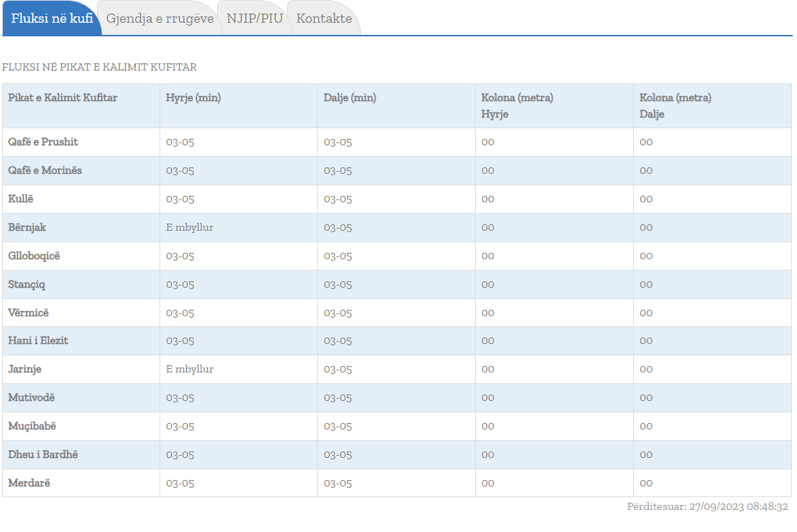Click the Merdarë border crossing name
797x532 pixels.
(29, 483)
